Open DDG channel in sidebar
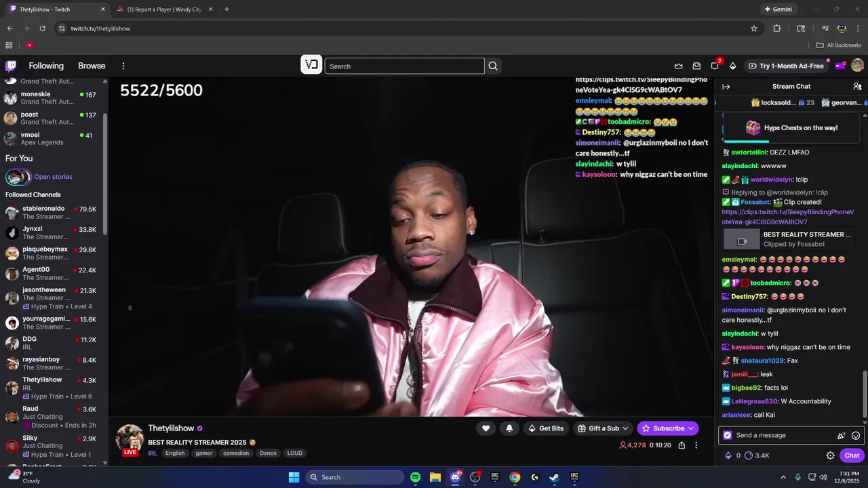This screenshot has width=868, height=488. pos(53,343)
